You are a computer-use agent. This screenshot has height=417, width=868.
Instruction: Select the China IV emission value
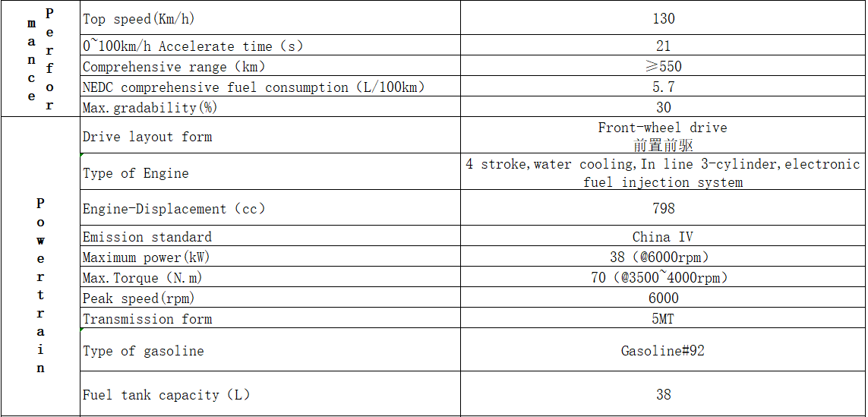coord(664,236)
